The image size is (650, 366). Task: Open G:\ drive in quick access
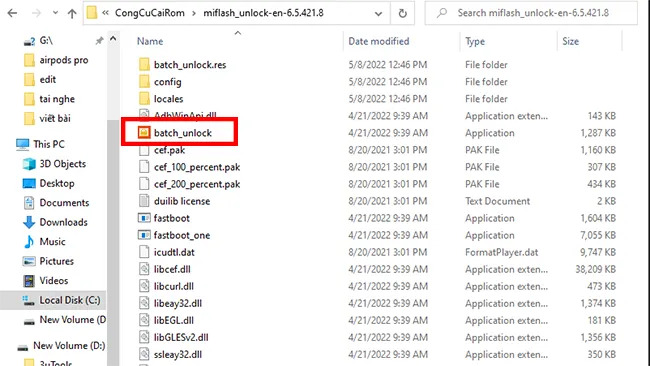coord(46,41)
